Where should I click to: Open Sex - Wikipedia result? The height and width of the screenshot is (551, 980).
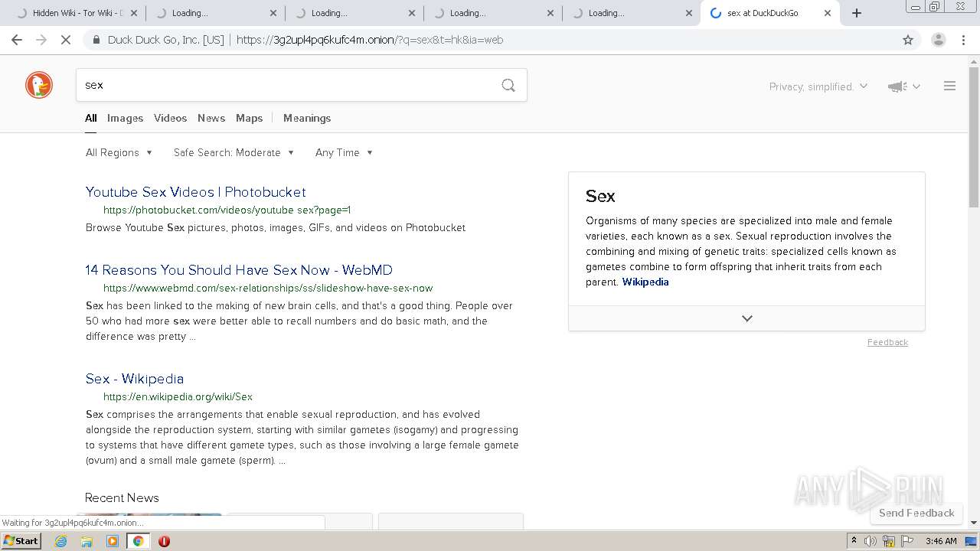click(135, 379)
